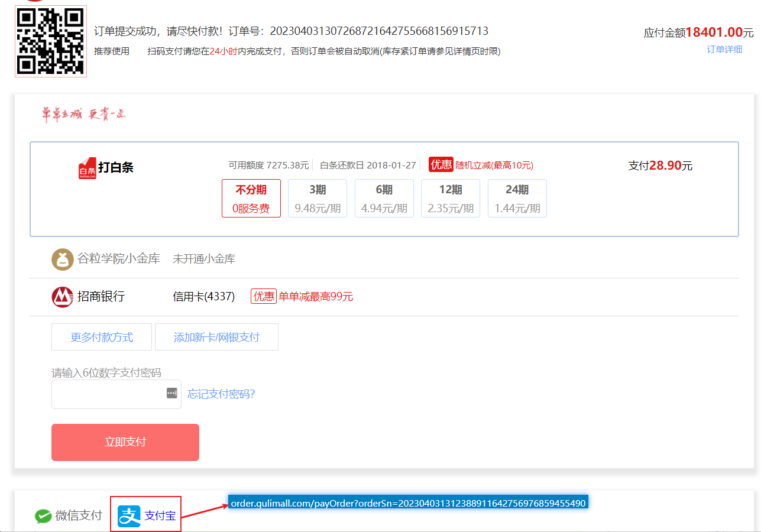761x532 pixels.
Task: Select the 6期 installment option
Action: [x=384, y=199]
